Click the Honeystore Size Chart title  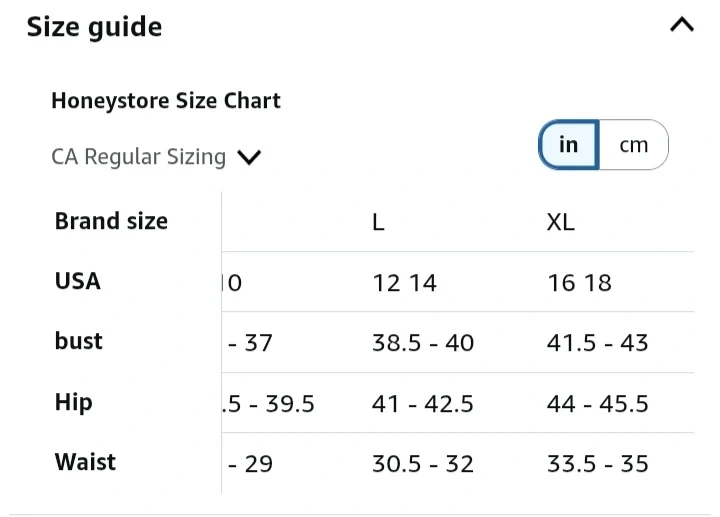pyautogui.click(x=165, y=101)
